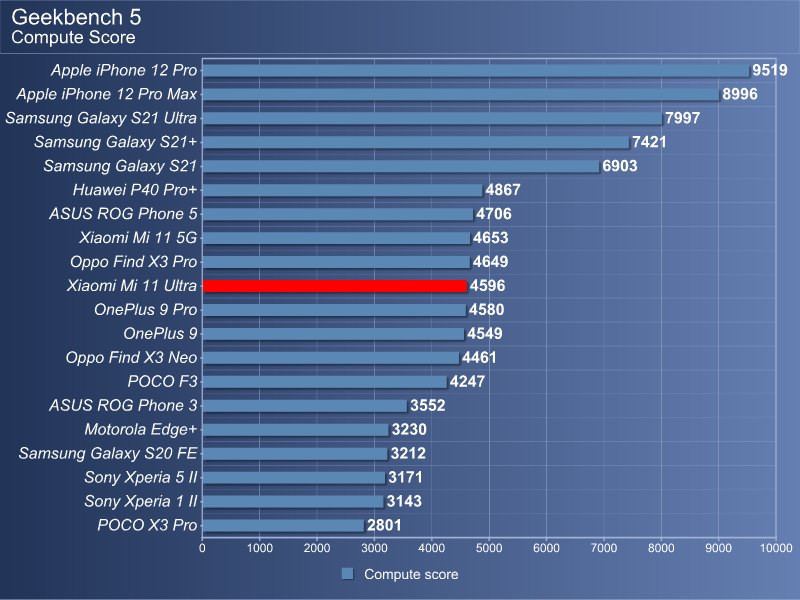
Task: Select the 'ASUS ROG Phone 5' label
Action: [123, 214]
